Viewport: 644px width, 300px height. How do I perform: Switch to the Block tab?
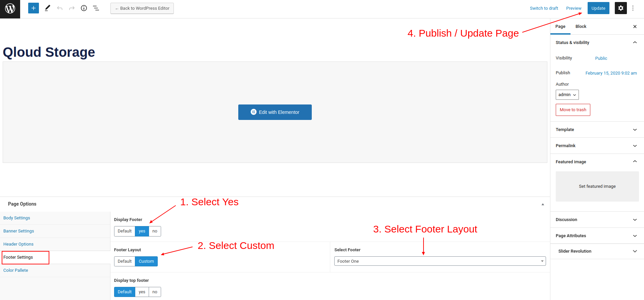click(x=581, y=27)
